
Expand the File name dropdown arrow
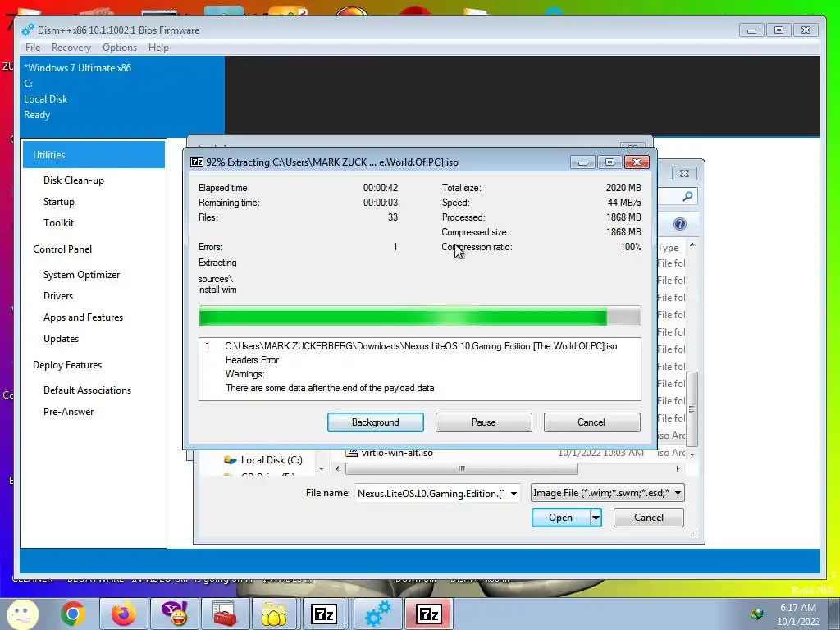pyautogui.click(x=514, y=493)
